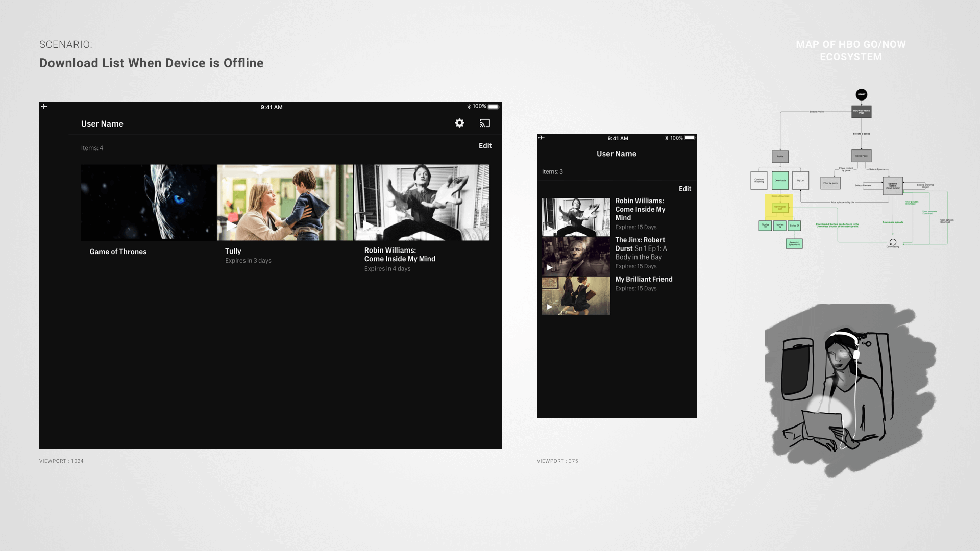Click the 9:41 AM clock on the phone

[x=618, y=138]
